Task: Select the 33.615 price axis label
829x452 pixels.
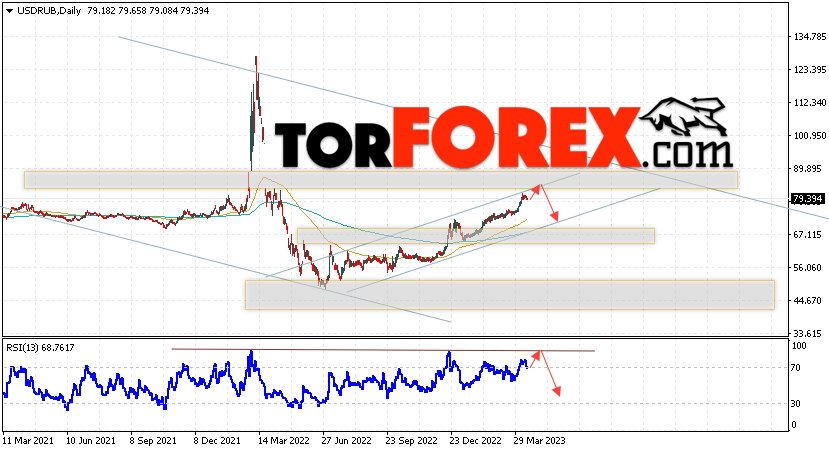Action: (808, 334)
